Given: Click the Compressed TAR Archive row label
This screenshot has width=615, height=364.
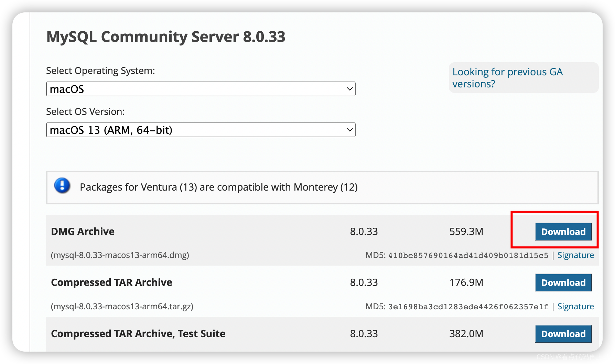Looking at the screenshot, I should pyautogui.click(x=111, y=282).
